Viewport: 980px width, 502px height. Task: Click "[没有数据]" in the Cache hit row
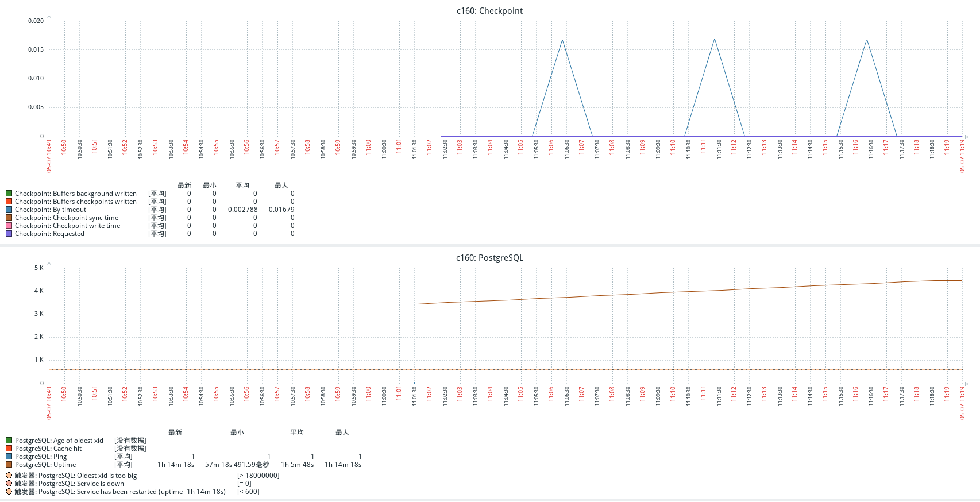[x=130, y=449]
